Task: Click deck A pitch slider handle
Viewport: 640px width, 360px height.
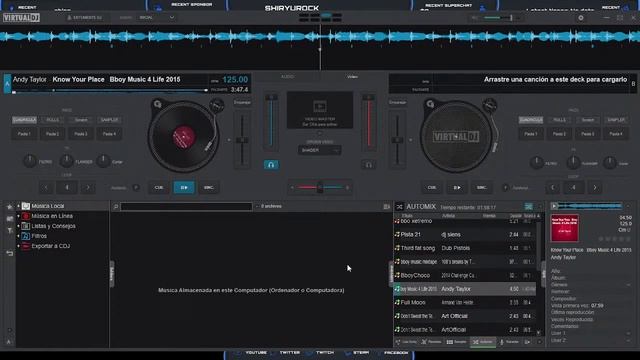Action: (x=242, y=140)
